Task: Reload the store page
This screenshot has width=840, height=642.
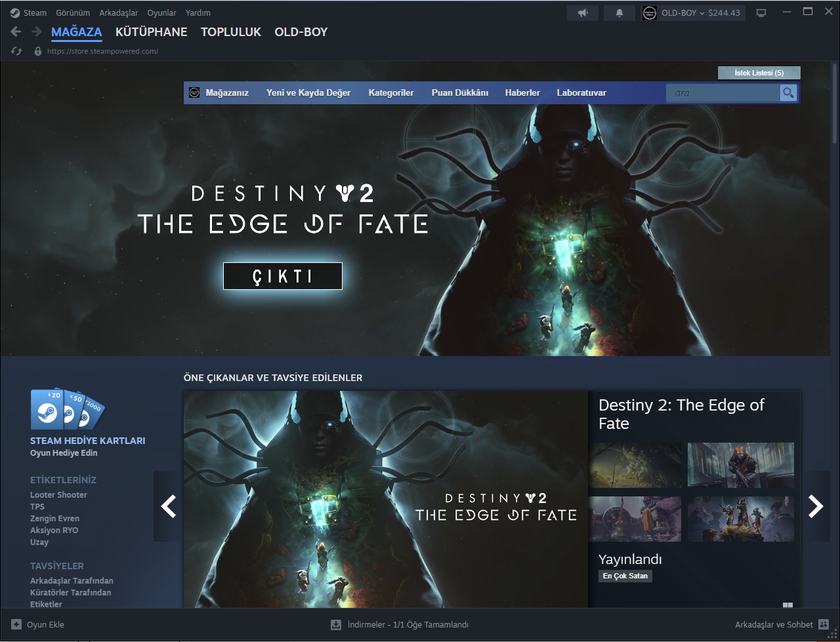Action: click(x=16, y=51)
